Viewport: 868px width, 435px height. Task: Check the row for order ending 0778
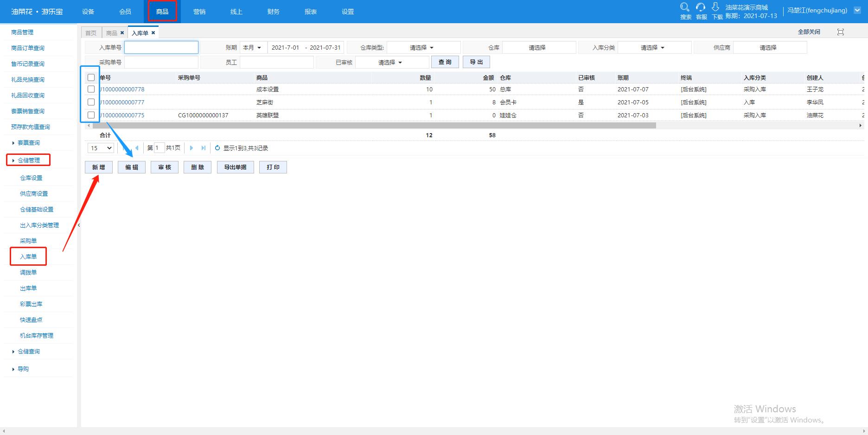[91, 89]
